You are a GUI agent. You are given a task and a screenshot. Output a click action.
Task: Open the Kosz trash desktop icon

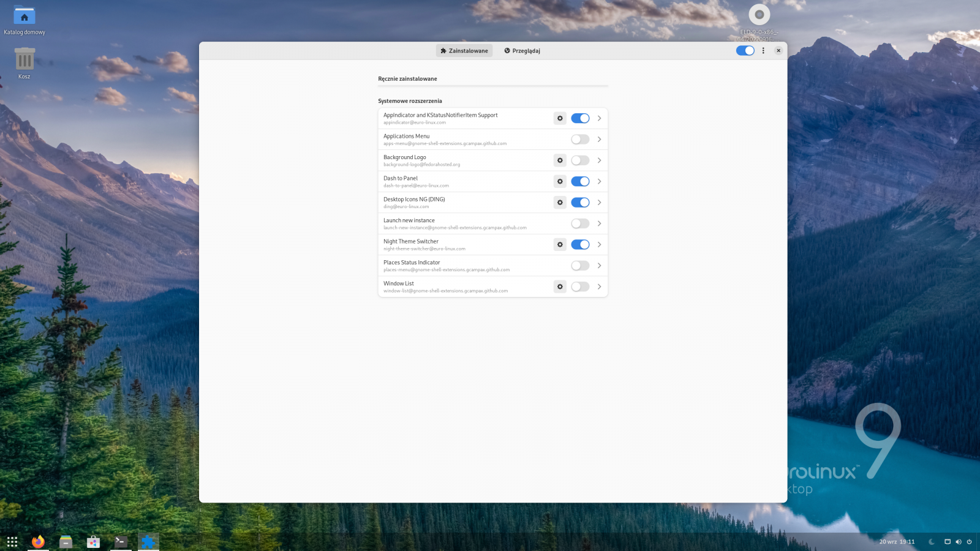(24, 61)
